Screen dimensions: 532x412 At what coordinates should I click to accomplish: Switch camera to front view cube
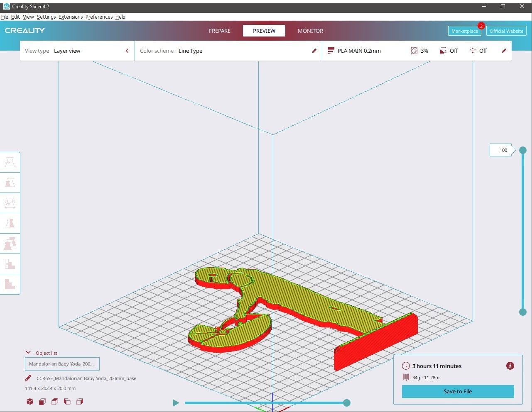coord(42,402)
